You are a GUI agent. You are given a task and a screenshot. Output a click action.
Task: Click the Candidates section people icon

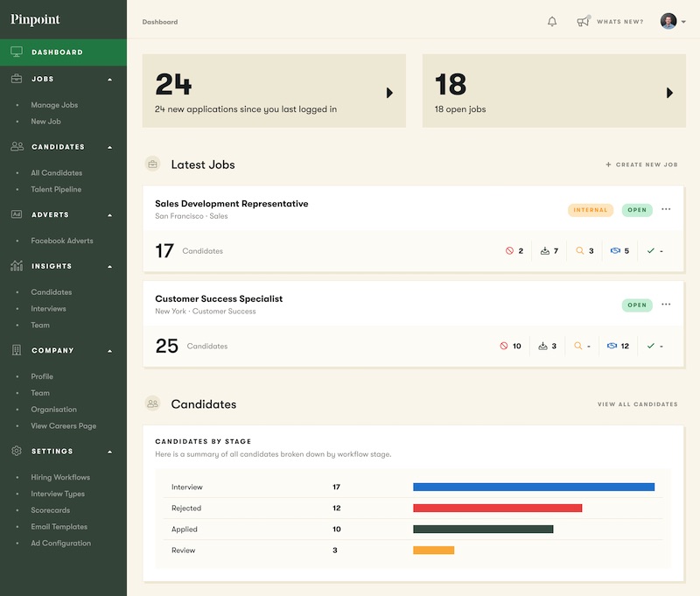[x=152, y=403]
